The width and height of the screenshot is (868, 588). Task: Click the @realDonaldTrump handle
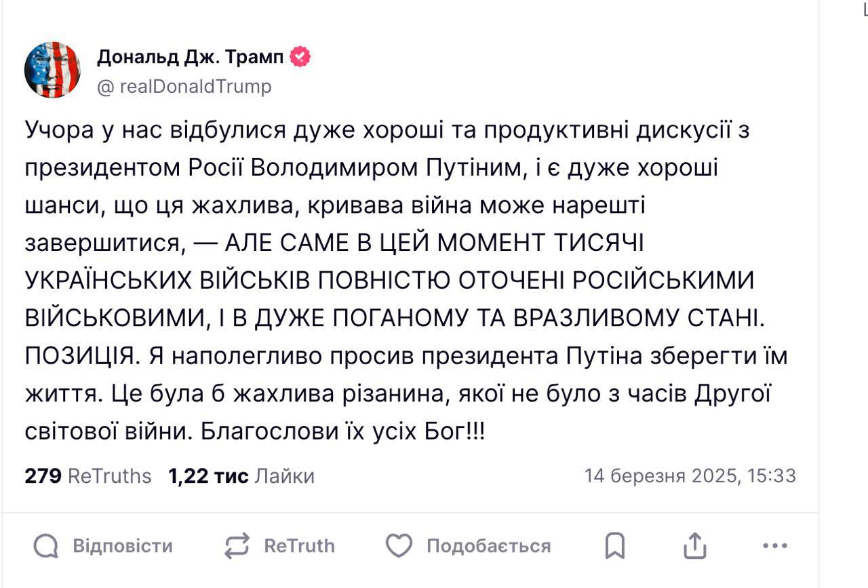point(184,87)
